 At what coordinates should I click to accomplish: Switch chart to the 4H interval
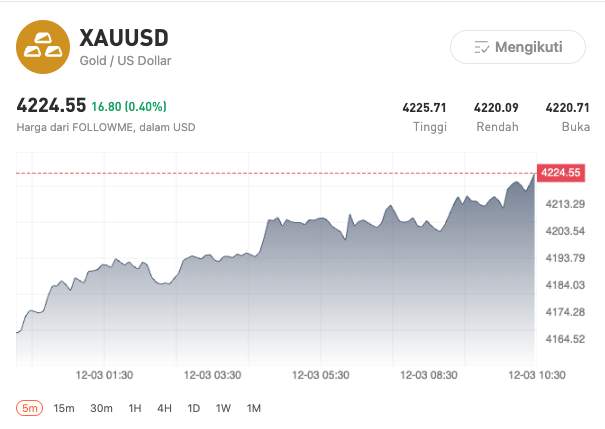[164, 408]
